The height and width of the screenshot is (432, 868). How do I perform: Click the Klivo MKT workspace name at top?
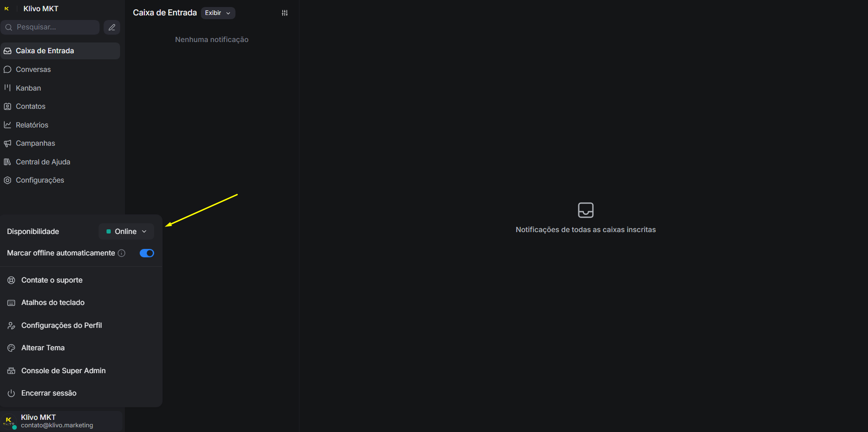(41, 9)
